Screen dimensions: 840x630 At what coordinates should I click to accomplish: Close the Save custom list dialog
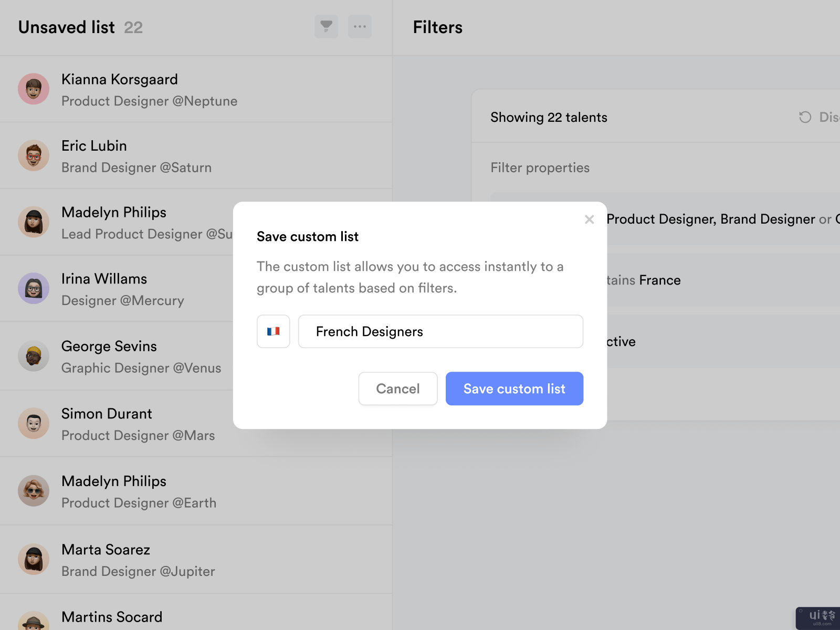(x=589, y=219)
